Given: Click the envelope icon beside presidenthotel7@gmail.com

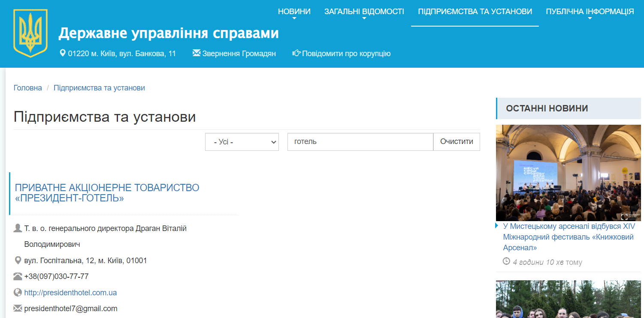Looking at the screenshot, I should (18, 308).
